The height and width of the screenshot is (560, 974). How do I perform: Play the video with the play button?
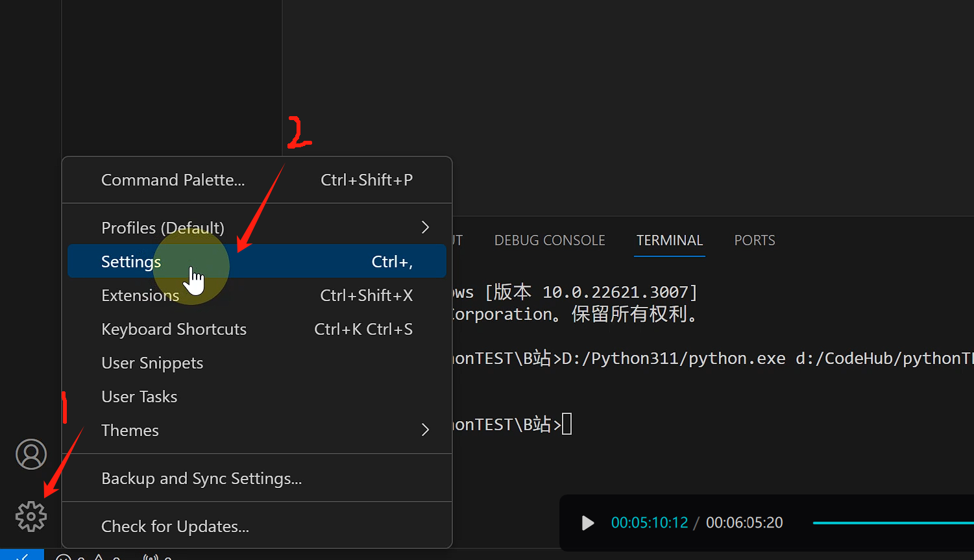pyautogui.click(x=587, y=523)
